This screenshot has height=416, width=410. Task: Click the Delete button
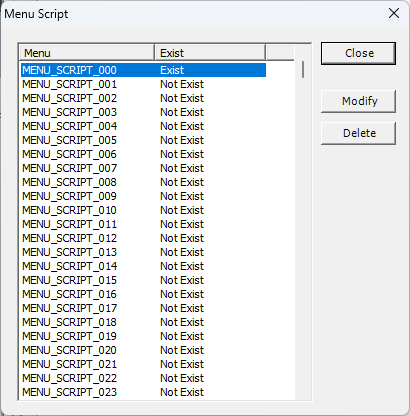point(358,133)
